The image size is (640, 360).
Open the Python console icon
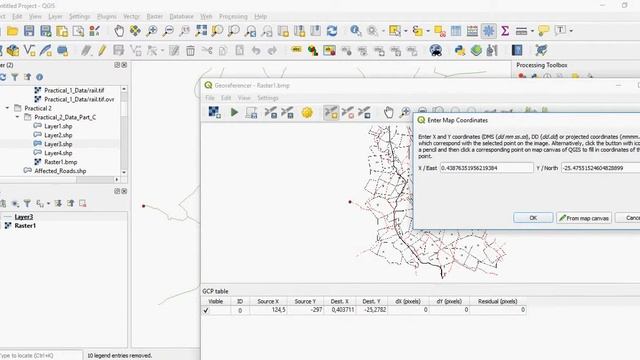[x=460, y=51]
